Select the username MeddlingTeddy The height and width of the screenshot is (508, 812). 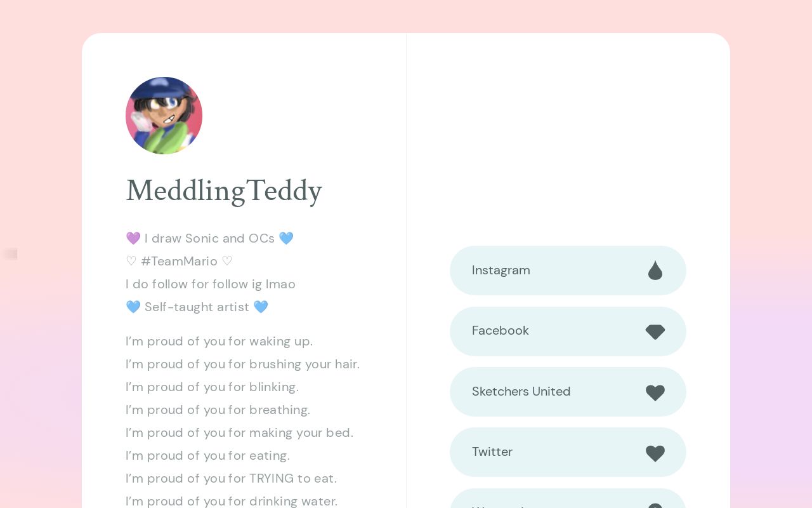[x=223, y=190]
